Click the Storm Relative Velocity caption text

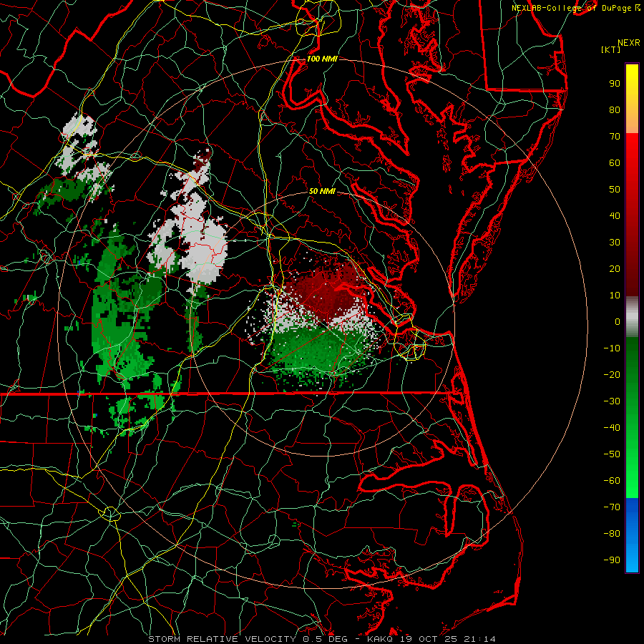tap(321, 639)
